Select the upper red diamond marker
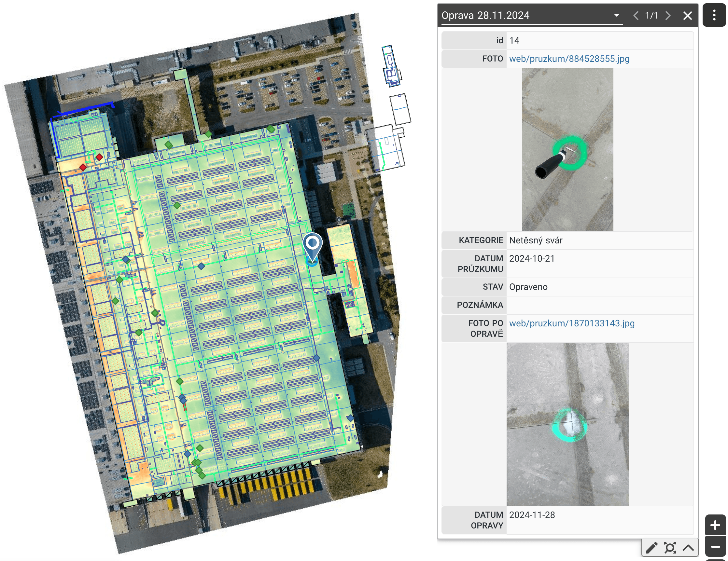Image resolution: width=728 pixels, height=561 pixels. (99, 157)
